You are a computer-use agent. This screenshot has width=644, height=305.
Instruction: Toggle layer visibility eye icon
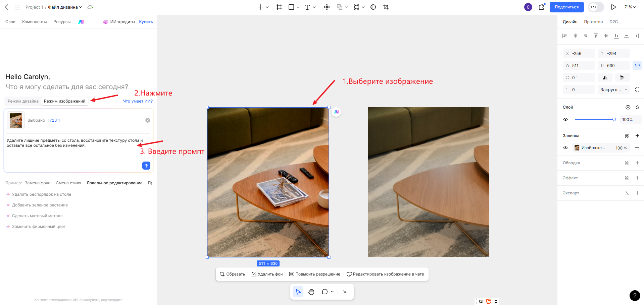click(565, 119)
